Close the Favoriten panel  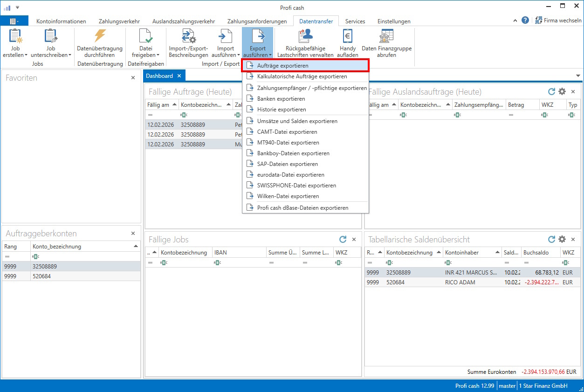[133, 78]
